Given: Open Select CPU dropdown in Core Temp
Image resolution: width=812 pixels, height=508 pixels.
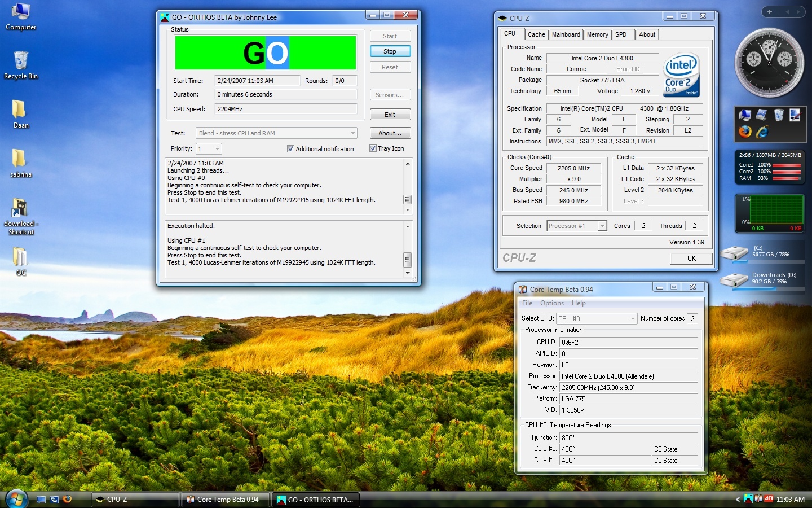Looking at the screenshot, I should click(597, 319).
